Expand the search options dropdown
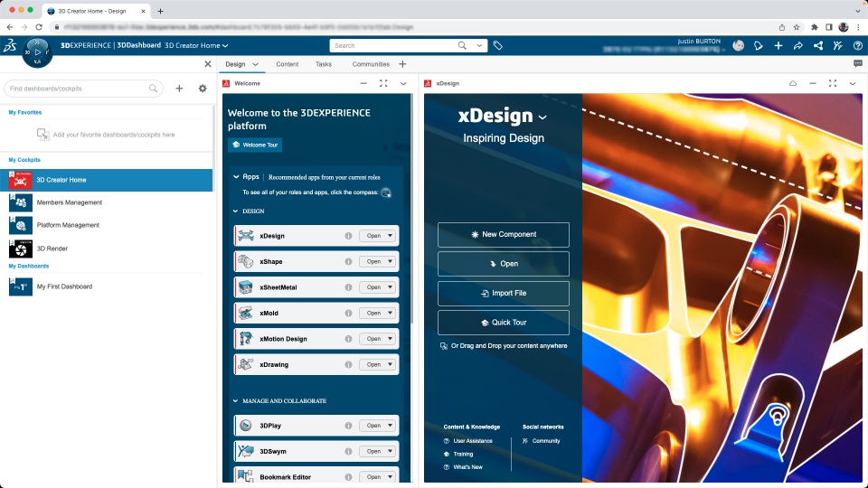 pos(479,45)
